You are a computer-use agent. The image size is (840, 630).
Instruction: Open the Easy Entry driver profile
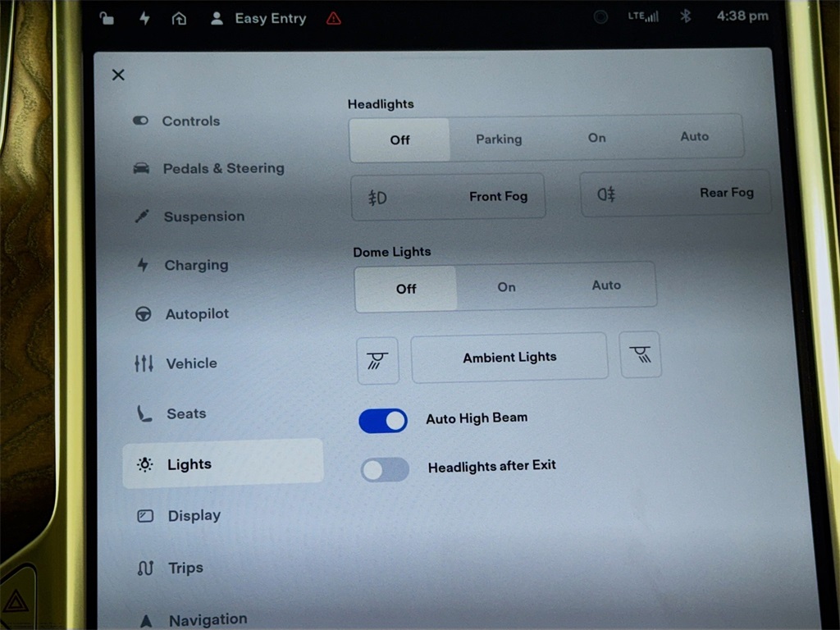258,18
